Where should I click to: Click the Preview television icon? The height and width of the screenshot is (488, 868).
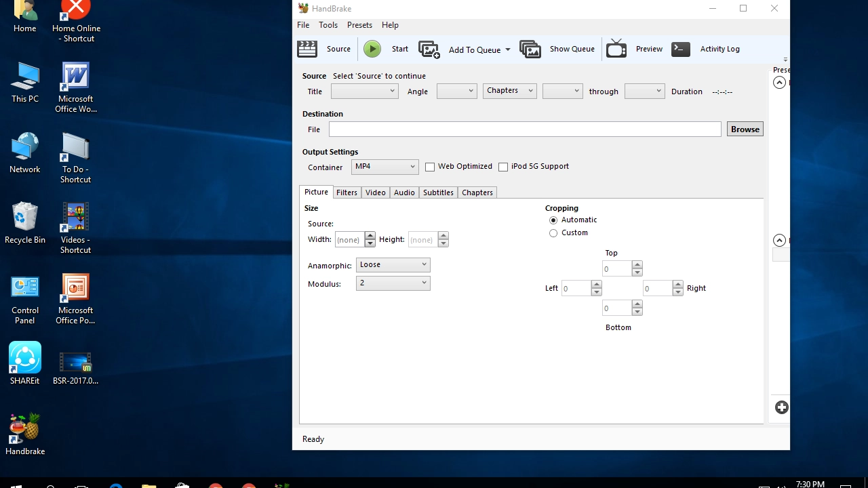pos(616,49)
